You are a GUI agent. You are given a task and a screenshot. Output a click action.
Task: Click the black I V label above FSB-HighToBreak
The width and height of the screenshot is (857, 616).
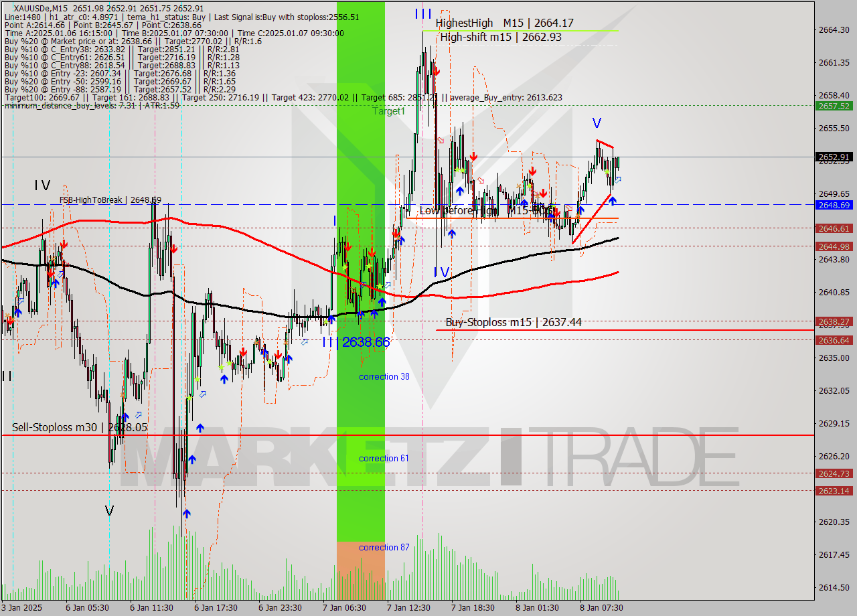pos(43,185)
